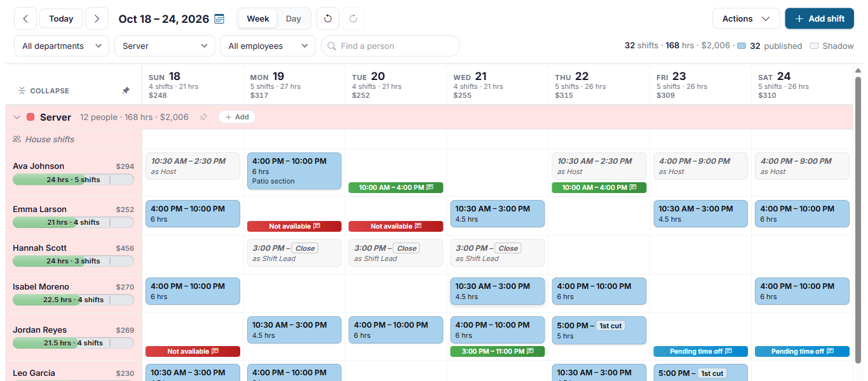The height and width of the screenshot is (381, 868).
Task: Click Hannah Scott's 24 hrs progress bar
Action: click(x=73, y=261)
